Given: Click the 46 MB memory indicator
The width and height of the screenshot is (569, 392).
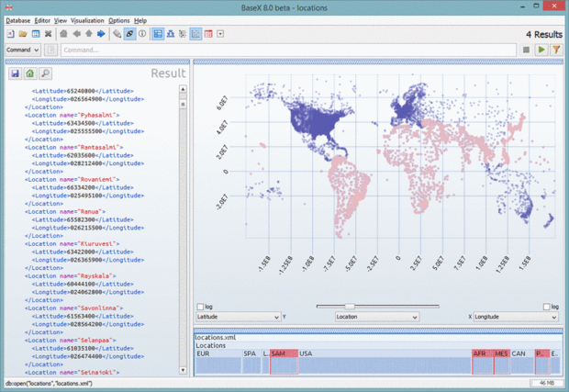Looking at the screenshot, I should click(546, 384).
